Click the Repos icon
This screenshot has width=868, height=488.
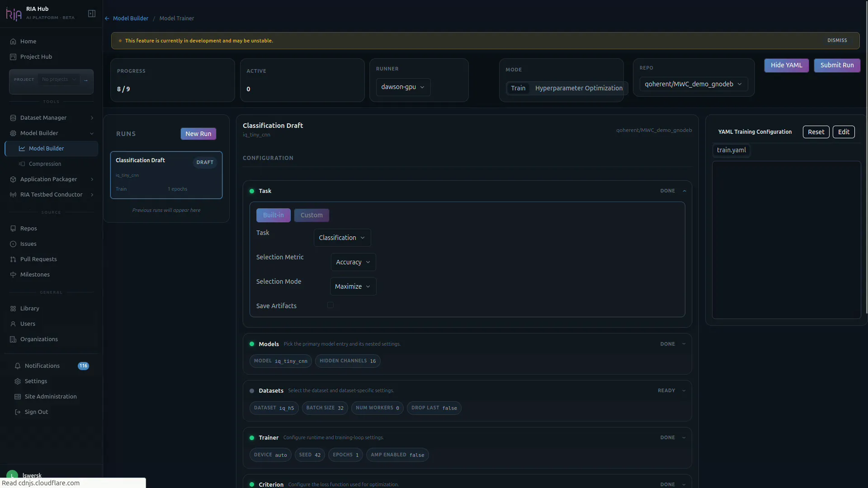point(13,229)
